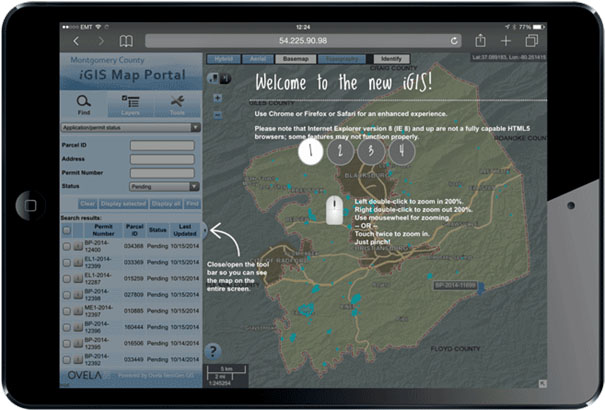Open the Safari share sheet
This screenshot has height=410, width=605.
(480, 40)
